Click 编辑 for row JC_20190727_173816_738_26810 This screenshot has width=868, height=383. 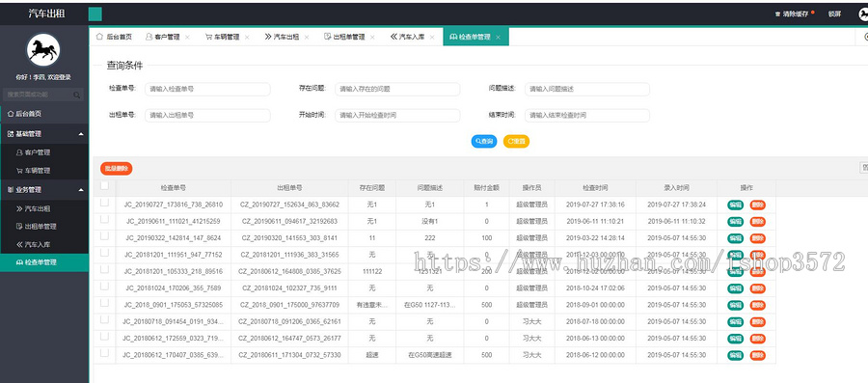click(x=735, y=205)
